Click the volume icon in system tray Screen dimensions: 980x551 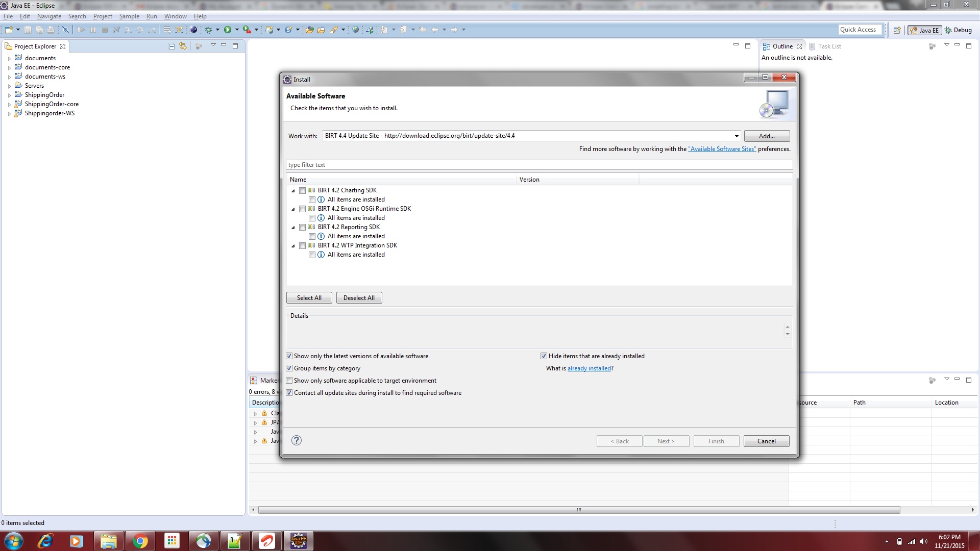(924, 541)
